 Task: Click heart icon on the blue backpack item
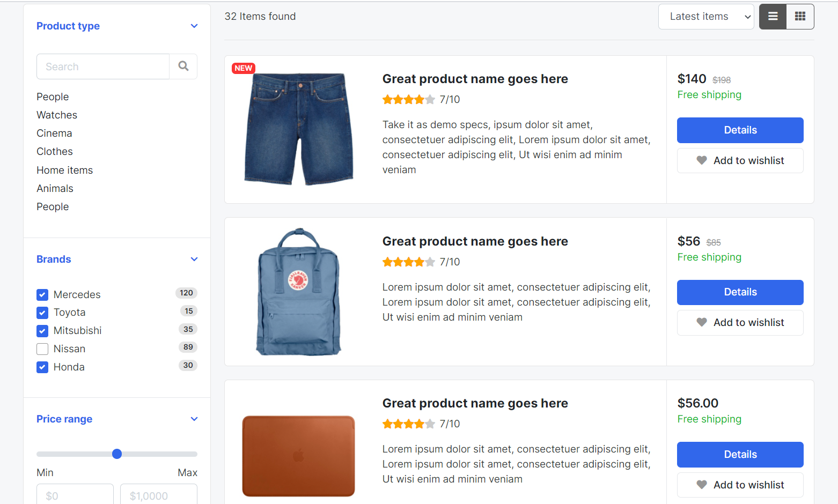tap(701, 322)
